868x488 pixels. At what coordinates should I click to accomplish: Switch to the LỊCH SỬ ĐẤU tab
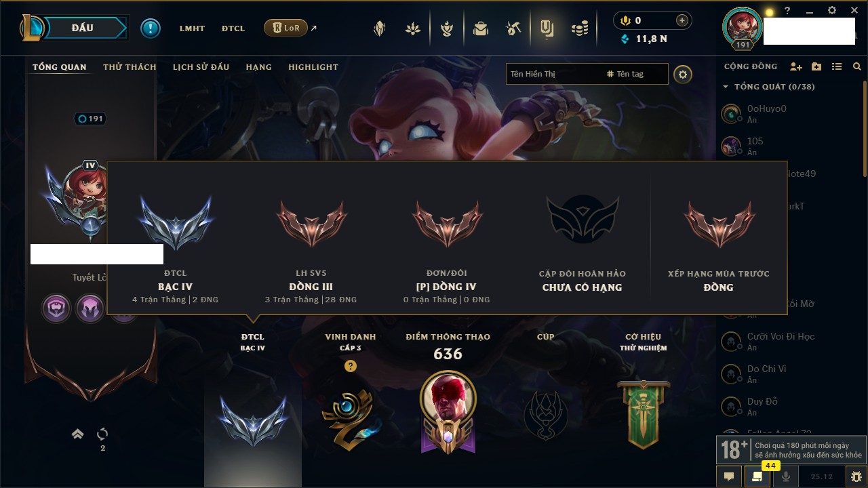coord(201,67)
